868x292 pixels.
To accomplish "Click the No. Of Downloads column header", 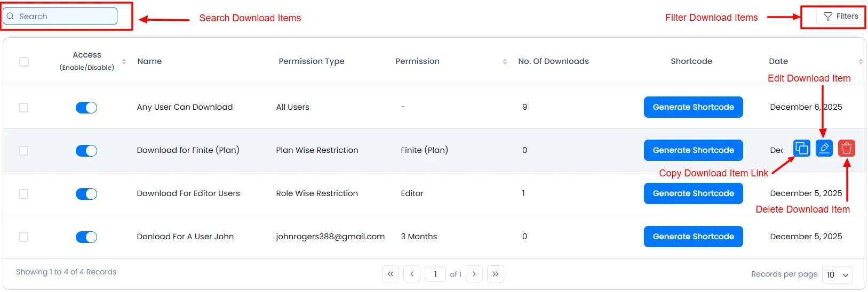I will pyautogui.click(x=553, y=61).
